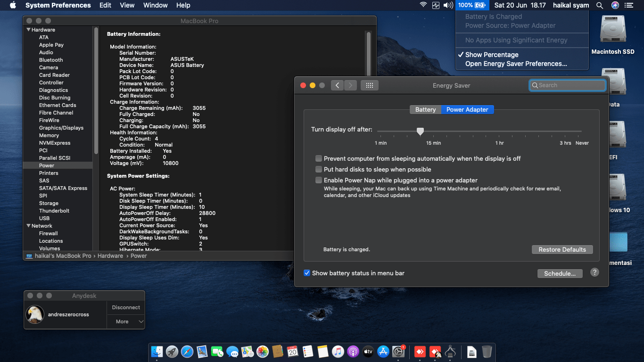
Task: Click the Wi-Fi status icon in menu bar
Action: 423,5
